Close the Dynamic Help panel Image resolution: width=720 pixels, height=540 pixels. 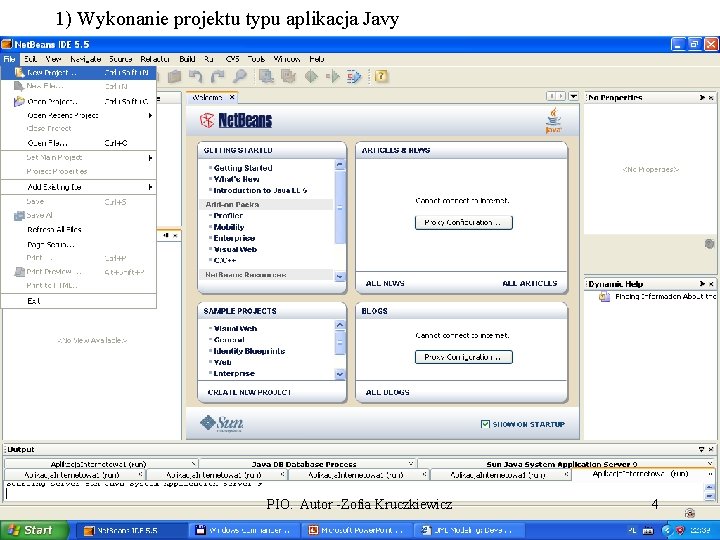click(711, 284)
